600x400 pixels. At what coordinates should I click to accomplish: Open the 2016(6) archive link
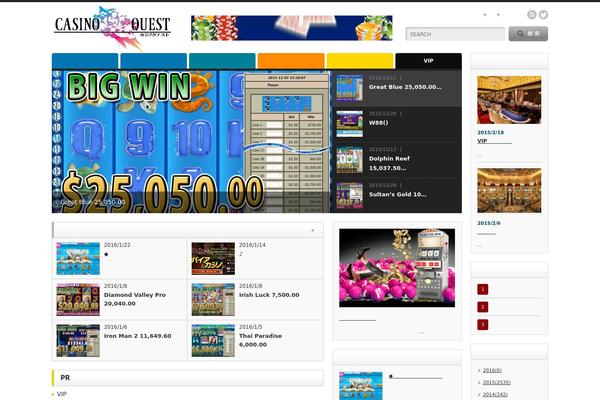click(x=492, y=370)
